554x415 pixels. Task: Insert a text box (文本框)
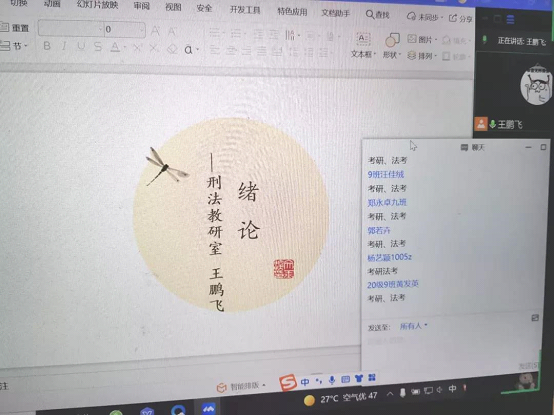pyautogui.click(x=363, y=45)
